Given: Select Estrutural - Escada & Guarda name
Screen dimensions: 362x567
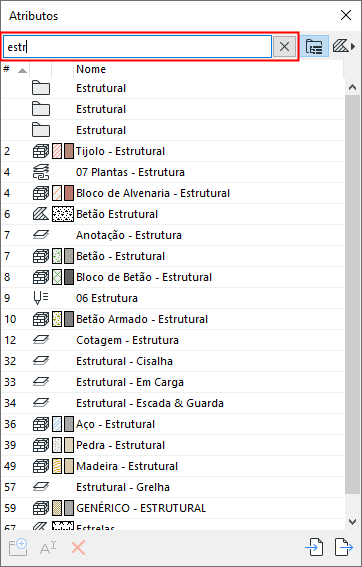Looking at the screenshot, I should click(150, 403).
